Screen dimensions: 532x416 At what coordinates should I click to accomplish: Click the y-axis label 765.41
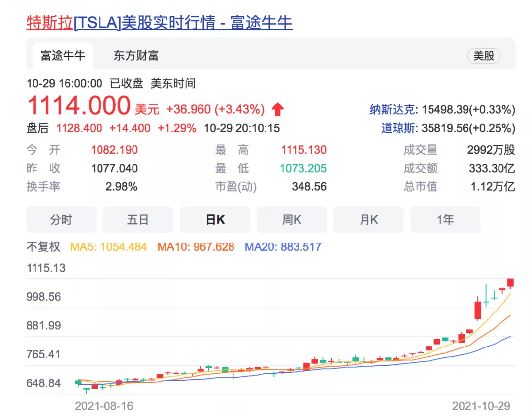[x=43, y=354]
